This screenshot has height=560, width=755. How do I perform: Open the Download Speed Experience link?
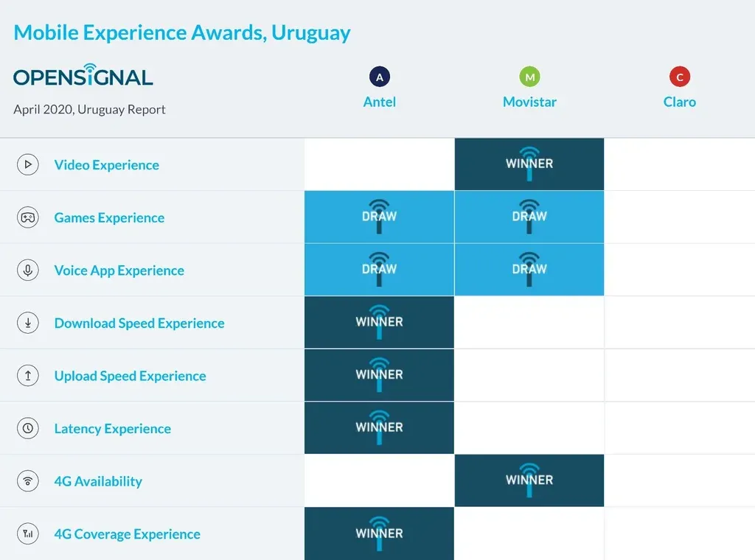[139, 323]
